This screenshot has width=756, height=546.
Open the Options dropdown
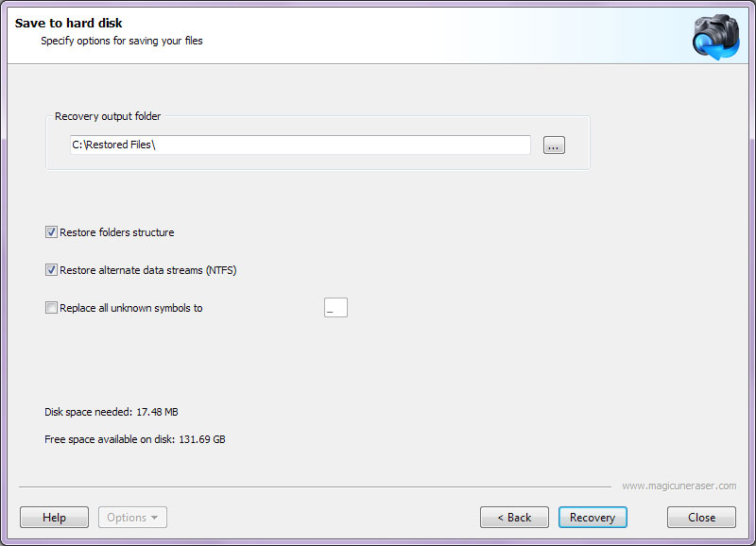131,517
